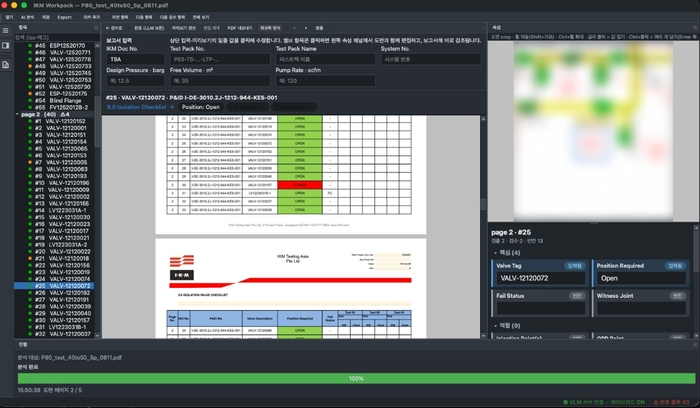Click the 다음 검수 항목 toolbar item

(x=172, y=17)
